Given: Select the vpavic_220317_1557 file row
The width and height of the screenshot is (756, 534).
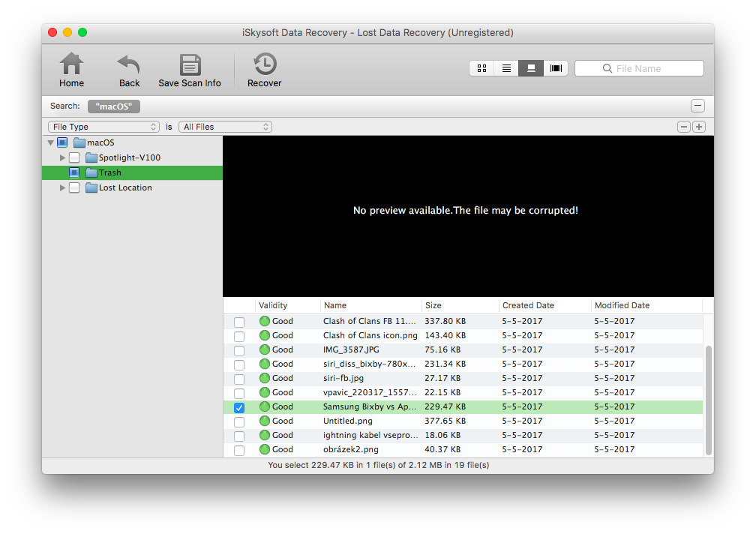Looking at the screenshot, I should pos(463,392).
